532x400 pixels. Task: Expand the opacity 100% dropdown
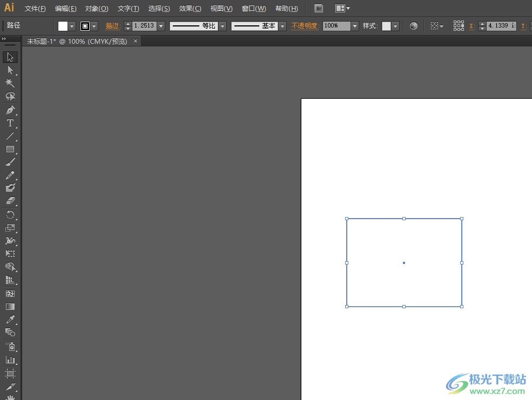tap(355, 26)
